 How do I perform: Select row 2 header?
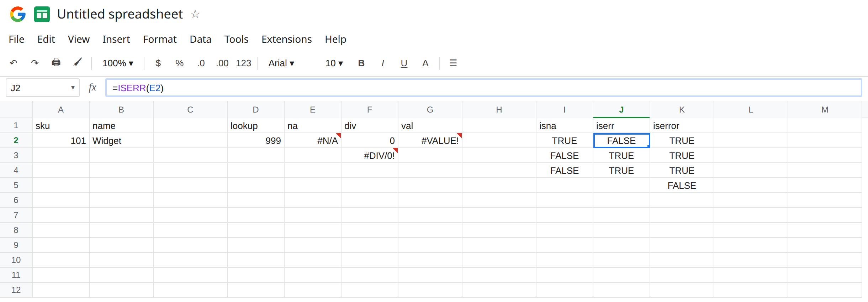click(x=16, y=140)
